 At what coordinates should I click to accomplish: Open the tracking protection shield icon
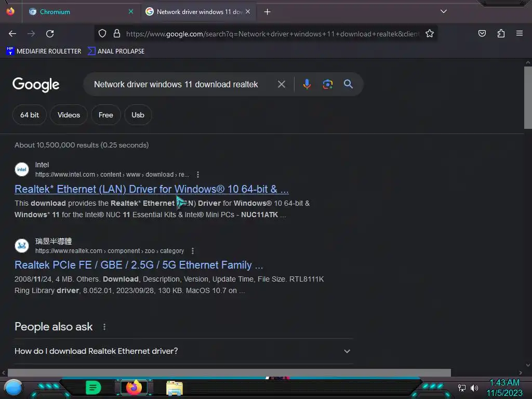click(x=102, y=33)
